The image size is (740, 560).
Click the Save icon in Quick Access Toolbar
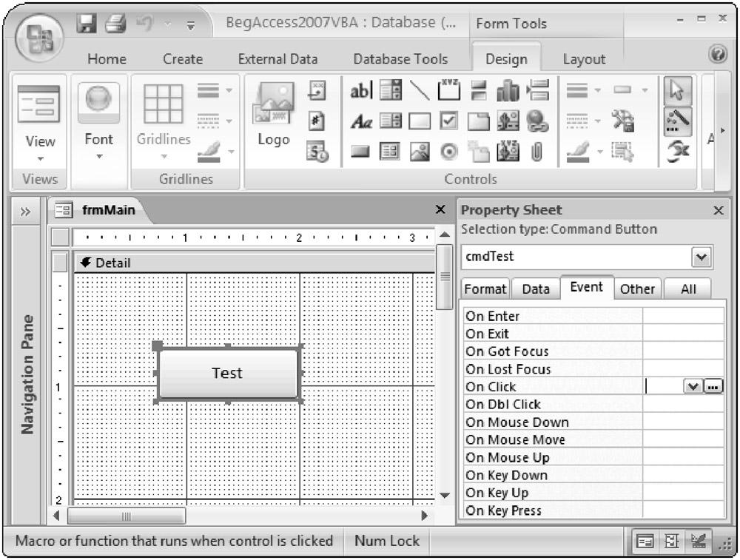coord(89,24)
